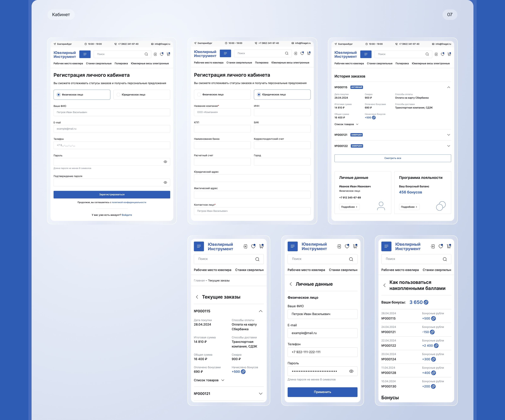Select Физическое лицо radio in first registration form
Viewport: 505px width, 420px height.
(58, 95)
